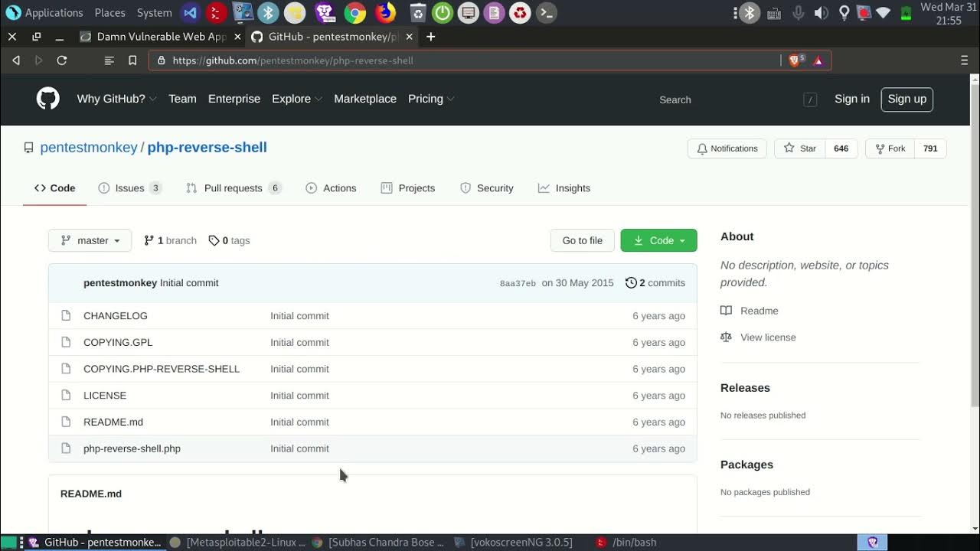Viewport: 980px width, 551px height.
Task: Close the GitHub pentestmonkey browser tab
Action: (x=410, y=36)
